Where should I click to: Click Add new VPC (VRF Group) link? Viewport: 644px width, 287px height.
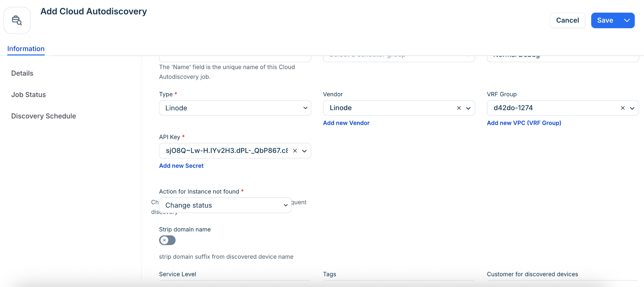click(524, 123)
